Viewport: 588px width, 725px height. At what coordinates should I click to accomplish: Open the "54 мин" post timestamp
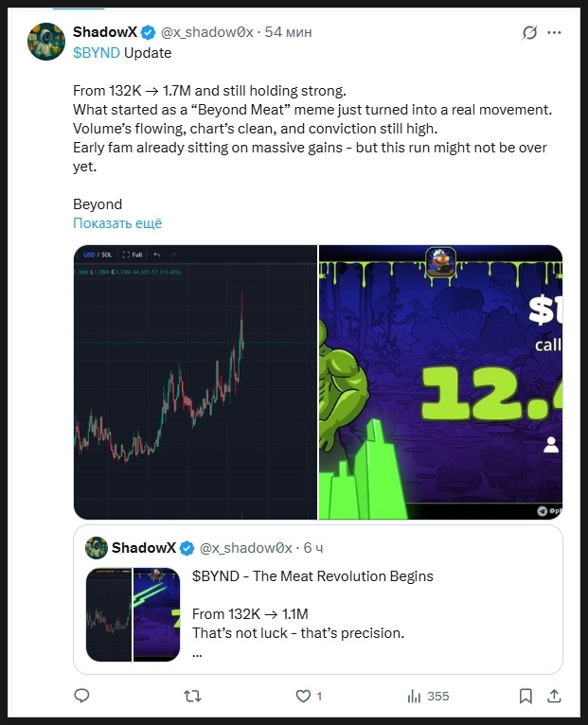click(288, 33)
